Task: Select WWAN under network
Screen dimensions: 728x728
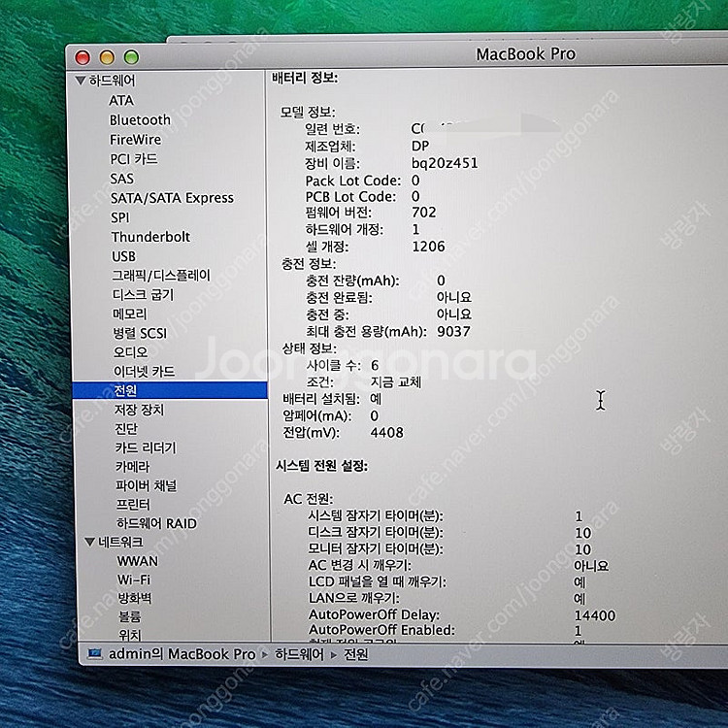Action: pos(138,561)
